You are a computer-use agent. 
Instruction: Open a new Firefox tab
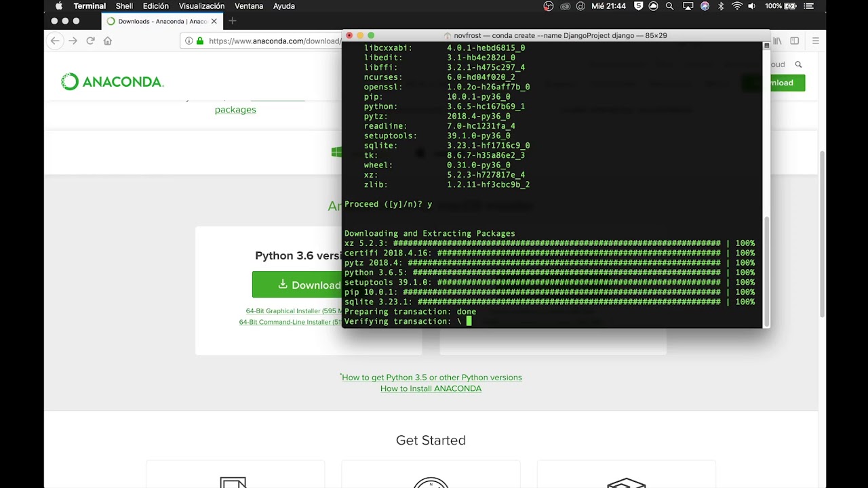[232, 21]
